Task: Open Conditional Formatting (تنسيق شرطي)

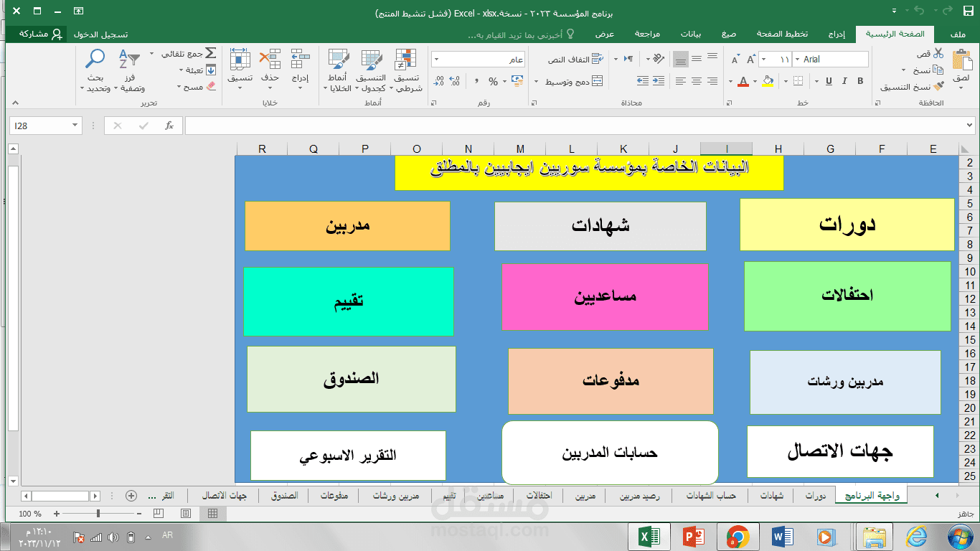Action: coord(407,71)
